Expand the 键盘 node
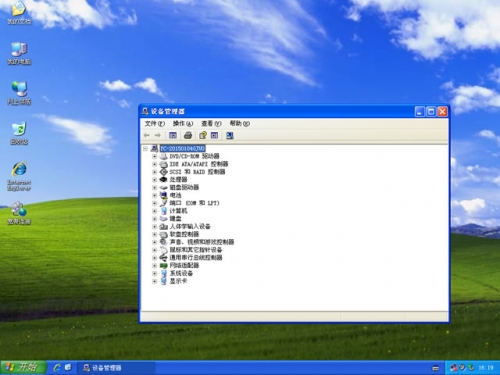500x375 pixels. coord(154,219)
